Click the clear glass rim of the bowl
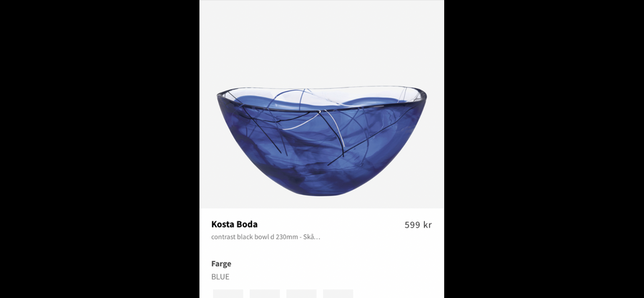 (x=321, y=89)
